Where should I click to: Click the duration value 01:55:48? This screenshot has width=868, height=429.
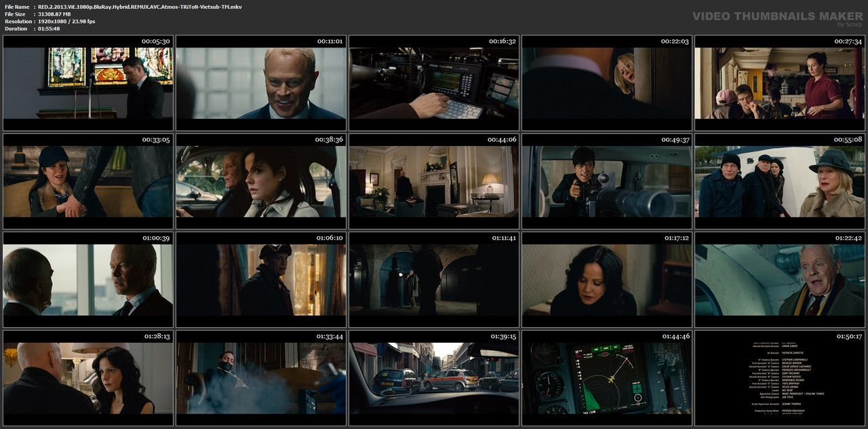pyautogui.click(x=49, y=29)
